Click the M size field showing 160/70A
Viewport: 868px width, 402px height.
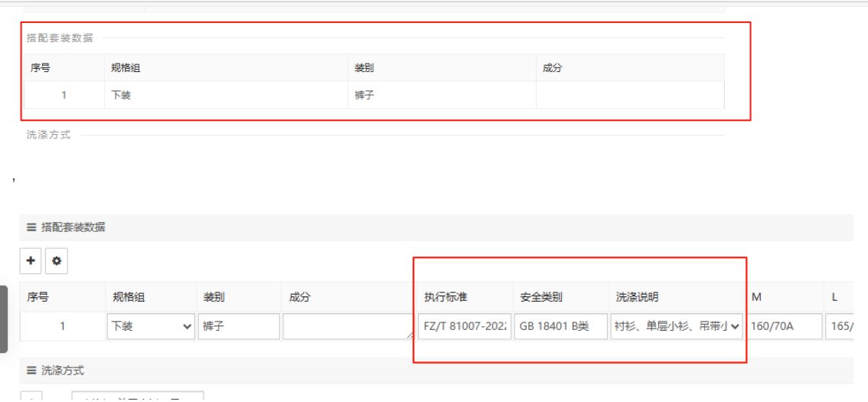[785, 326]
